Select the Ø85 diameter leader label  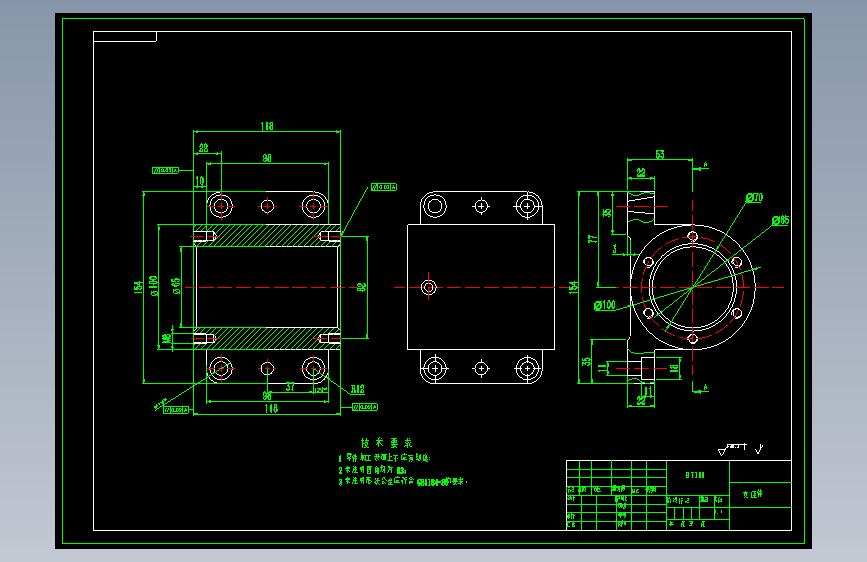[780, 220]
